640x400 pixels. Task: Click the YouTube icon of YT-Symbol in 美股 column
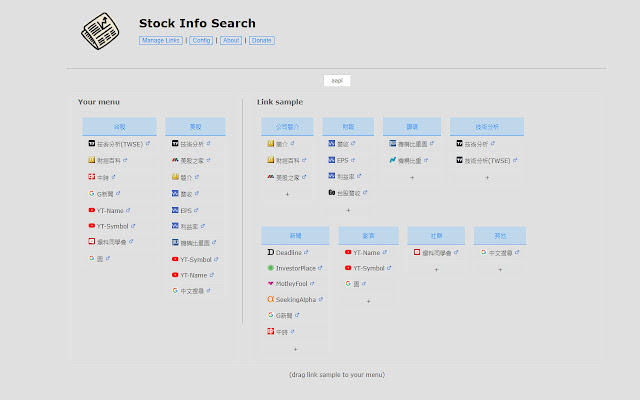pyautogui.click(x=175, y=259)
